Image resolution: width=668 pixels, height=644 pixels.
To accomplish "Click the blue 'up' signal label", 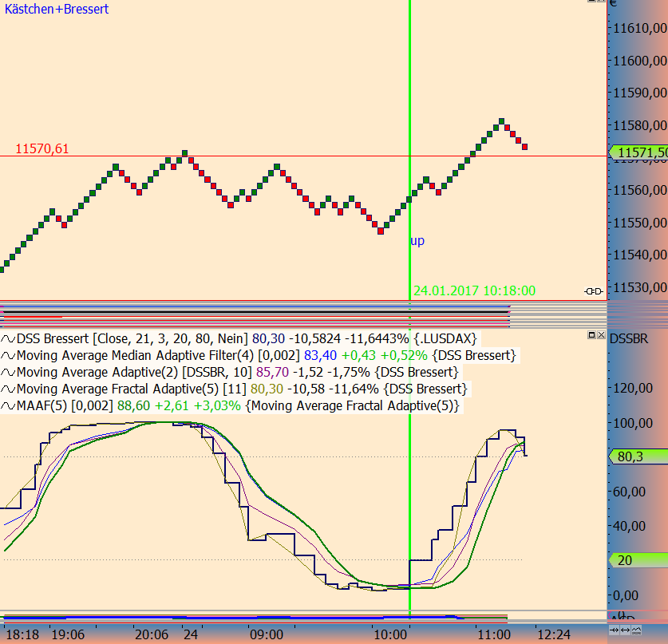I will pos(416,240).
